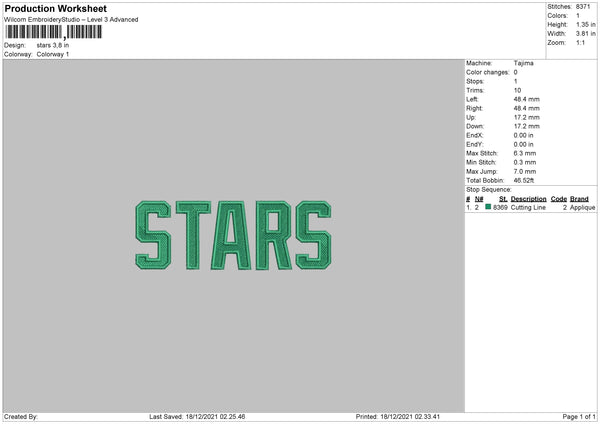Screen dimensions: 600x424
Task: Click the Min Stitch value '0.3 mm'
Action: click(525, 162)
